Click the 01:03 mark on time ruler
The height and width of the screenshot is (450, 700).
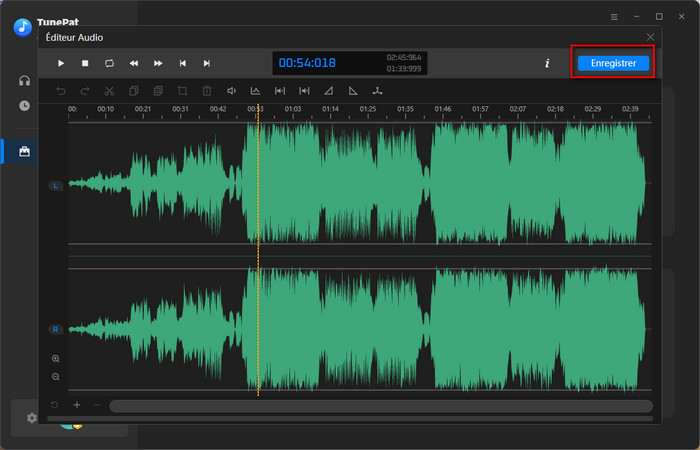click(293, 109)
